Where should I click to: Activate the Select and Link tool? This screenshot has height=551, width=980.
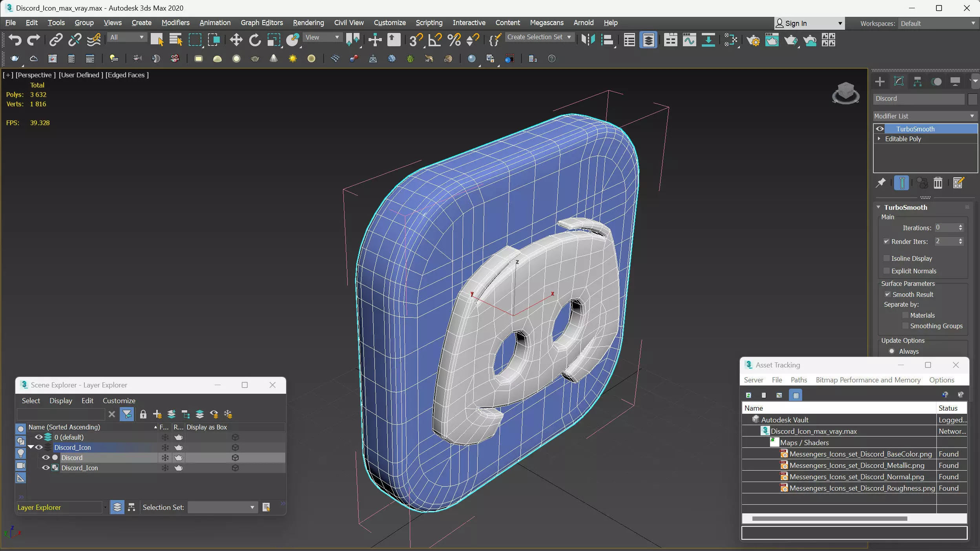[56, 40]
